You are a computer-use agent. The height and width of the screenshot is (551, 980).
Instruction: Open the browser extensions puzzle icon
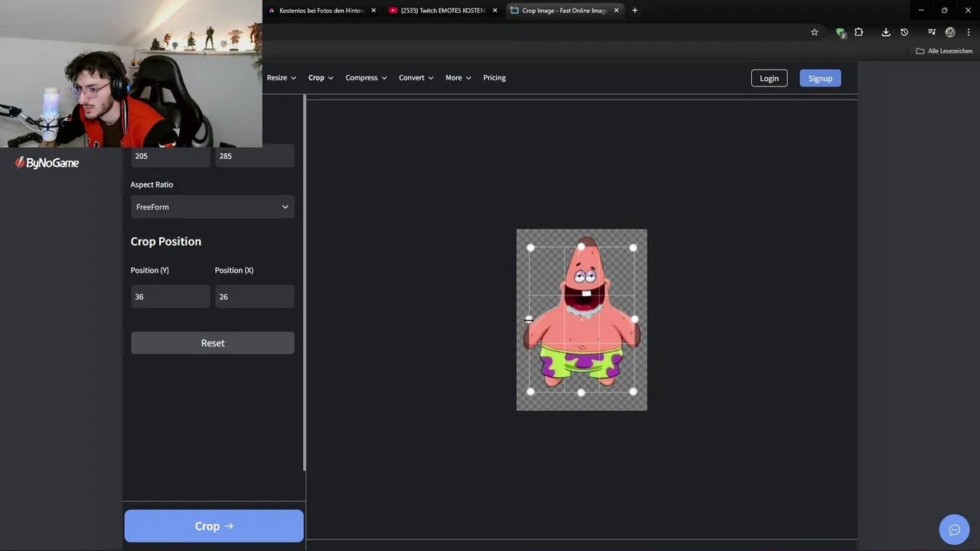859,32
